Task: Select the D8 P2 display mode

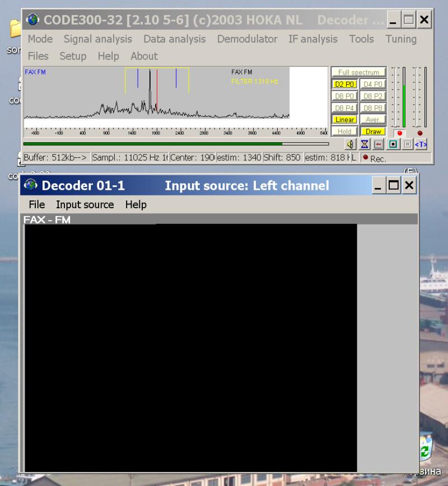Action: pos(373,96)
